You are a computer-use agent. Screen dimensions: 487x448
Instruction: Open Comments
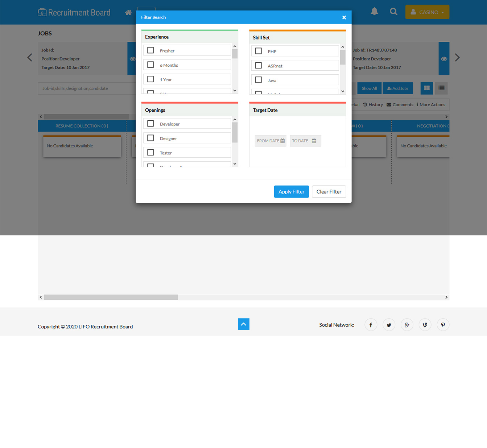click(x=400, y=105)
